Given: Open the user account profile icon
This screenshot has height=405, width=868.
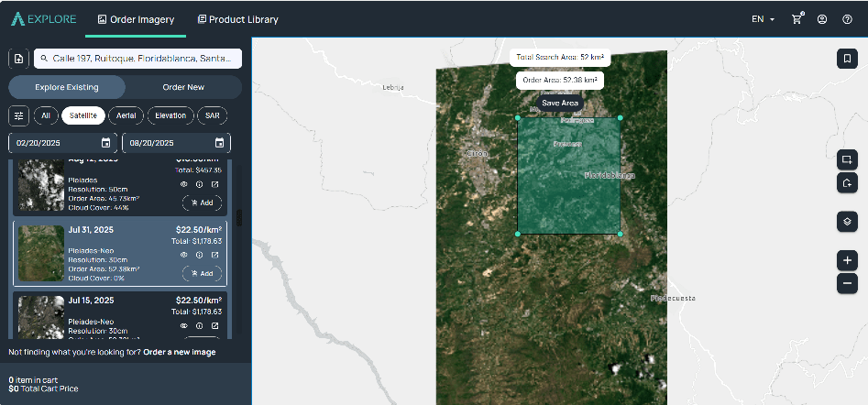Looking at the screenshot, I should click(822, 19).
